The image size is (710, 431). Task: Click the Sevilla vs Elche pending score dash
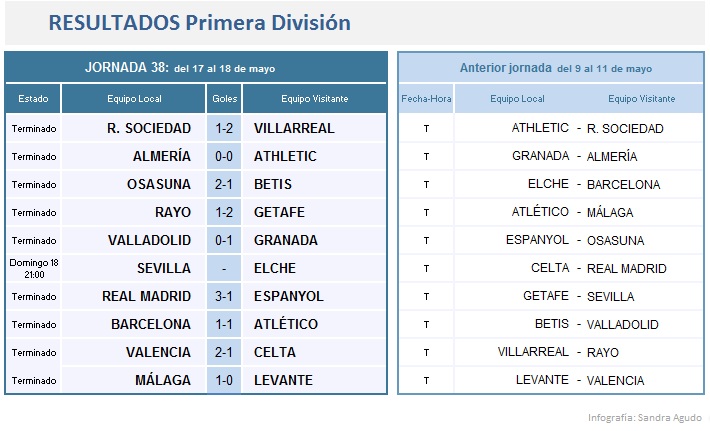[x=224, y=268]
